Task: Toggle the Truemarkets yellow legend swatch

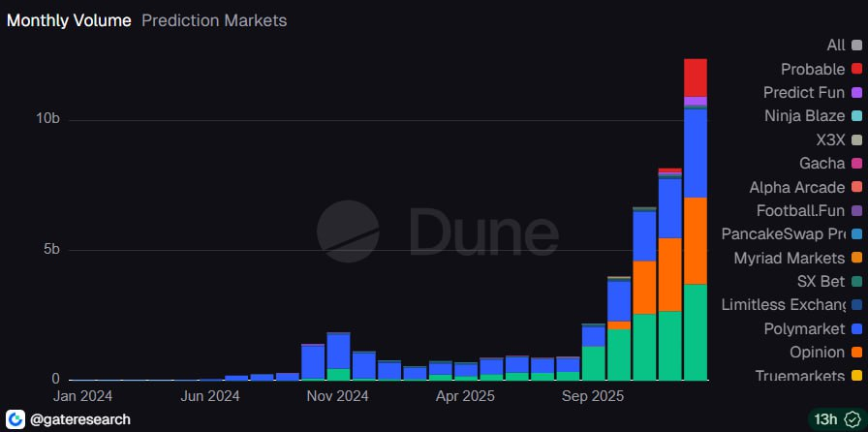Action: pos(857,376)
